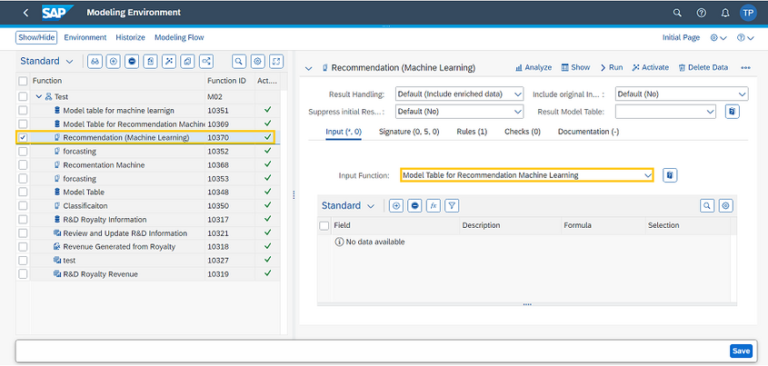Click the Historize link
The width and height of the screenshot is (768, 366).
130,37
